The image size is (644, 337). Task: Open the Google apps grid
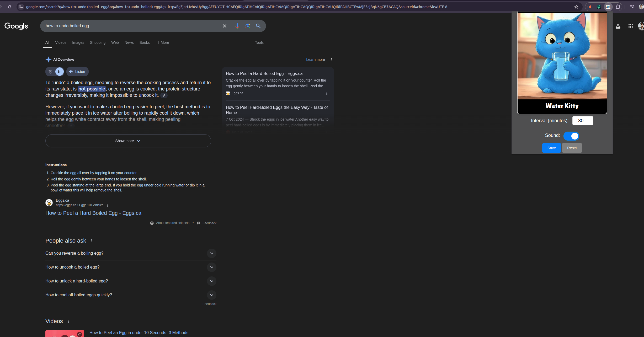(630, 26)
